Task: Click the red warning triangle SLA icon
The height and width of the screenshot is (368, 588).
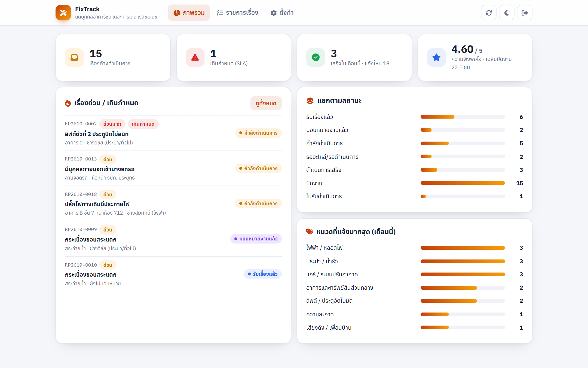Action: click(x=195, y=57)
